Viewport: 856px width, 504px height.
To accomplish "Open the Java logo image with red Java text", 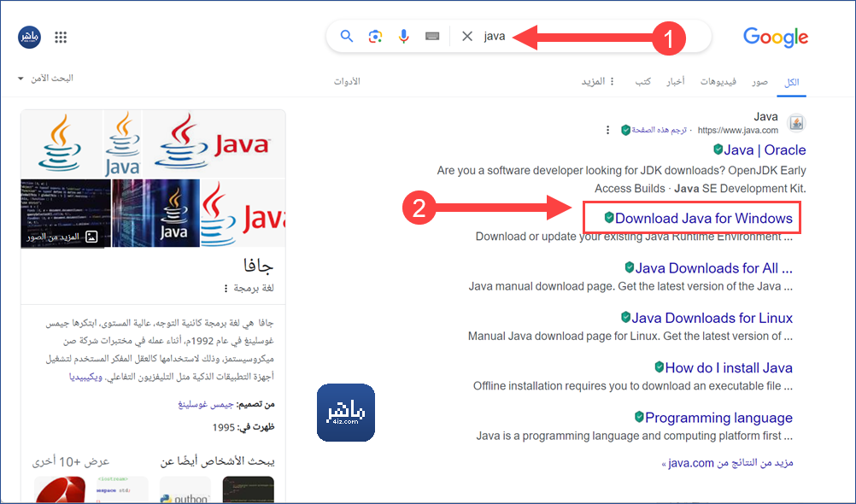I will pos(214,144).
